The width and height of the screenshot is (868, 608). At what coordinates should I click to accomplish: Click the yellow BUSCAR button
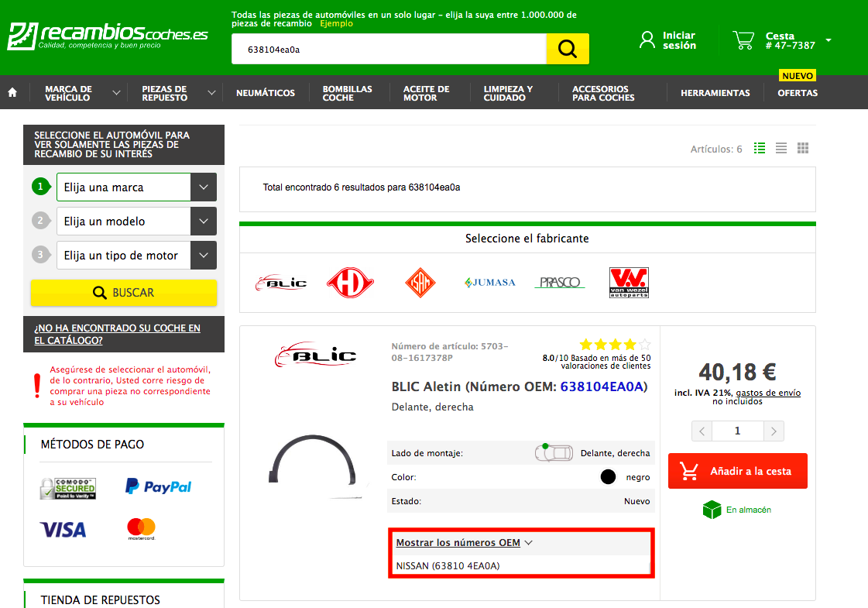(x=123, y=292)
